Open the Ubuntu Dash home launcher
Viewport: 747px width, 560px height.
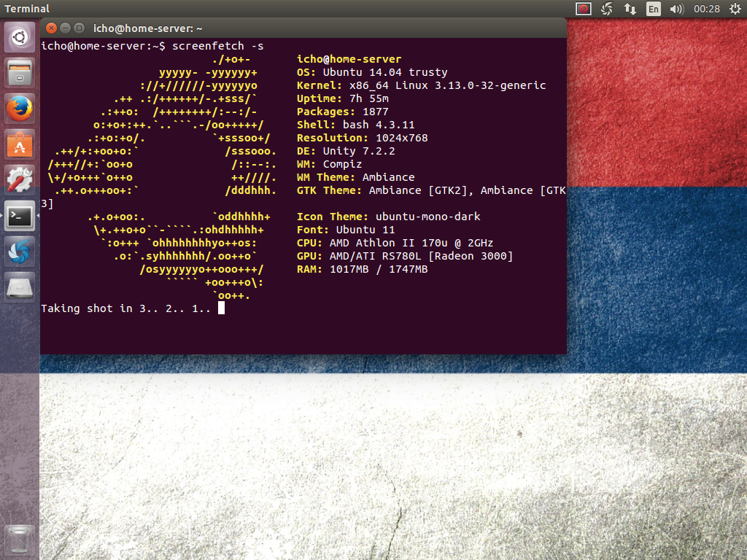(x=20, y=37)
